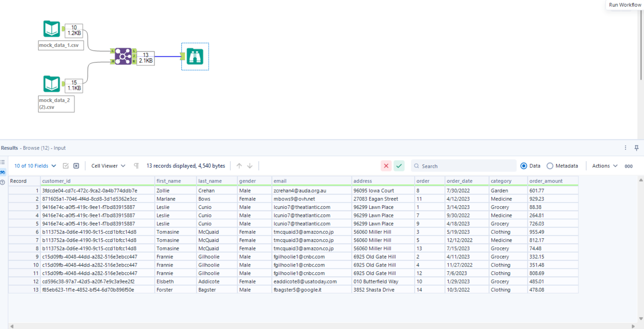Click the red X cancel icon
Image resolution: width=644 pixels, height=329 pixels.
click(386, 166)
